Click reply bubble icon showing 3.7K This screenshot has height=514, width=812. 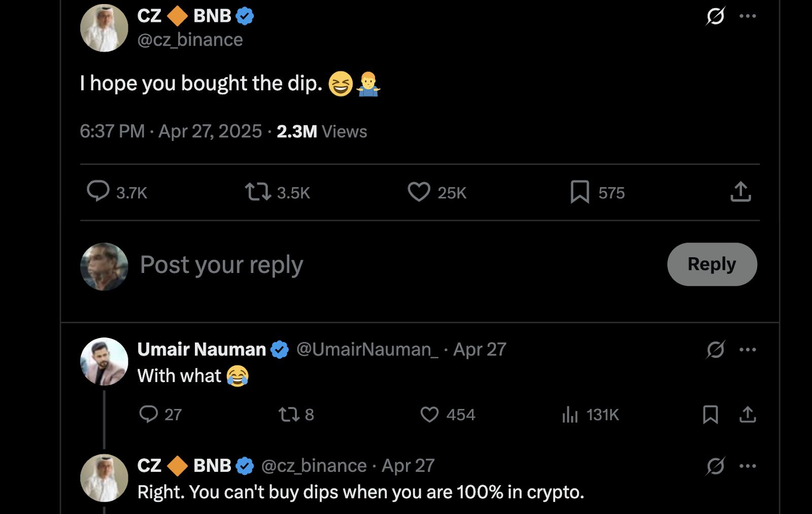coord(98,192)
